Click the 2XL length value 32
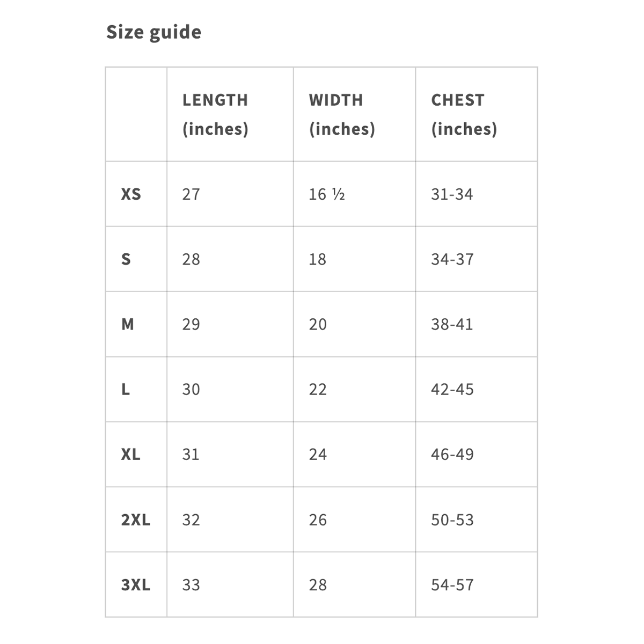 pyautogui.click(x=191, y=519)
